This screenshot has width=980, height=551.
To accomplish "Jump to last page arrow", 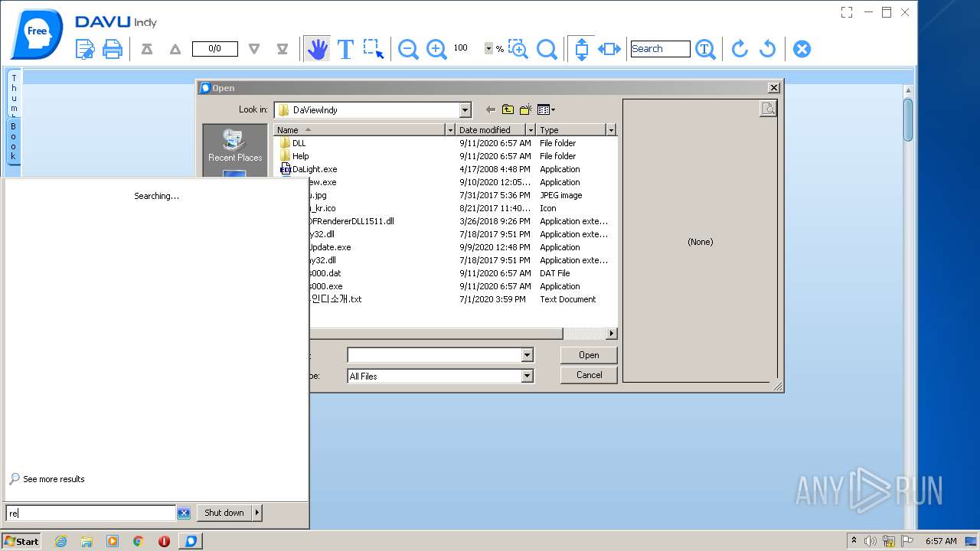I will tap(283, 49).
